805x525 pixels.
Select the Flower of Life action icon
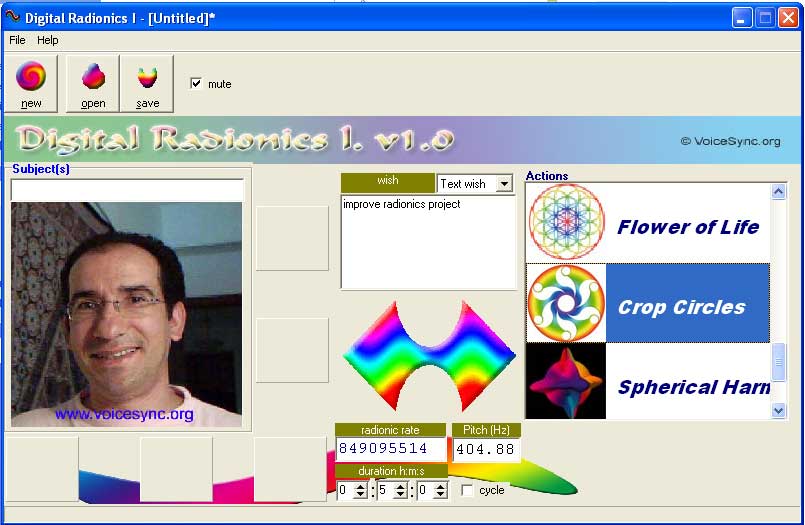566,222
